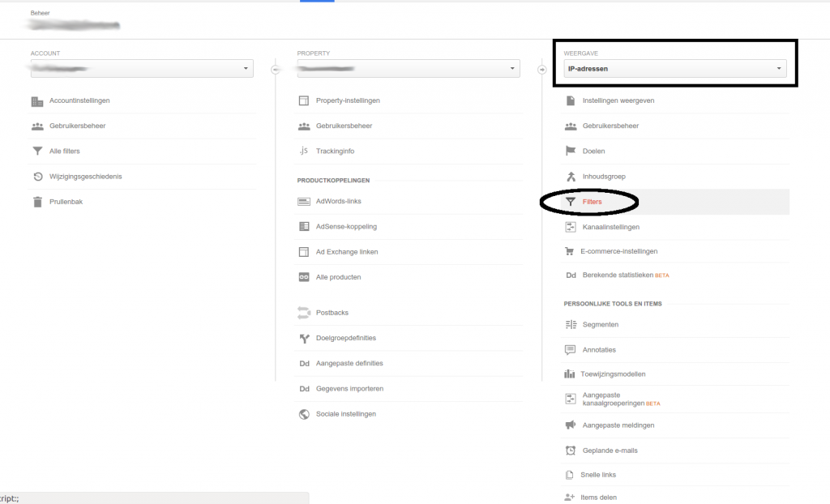Image resolution: width=830 pixels, height=504 pixels.
Task: Click the Inhoudsgroep figure icon
Action: [571, 177]
